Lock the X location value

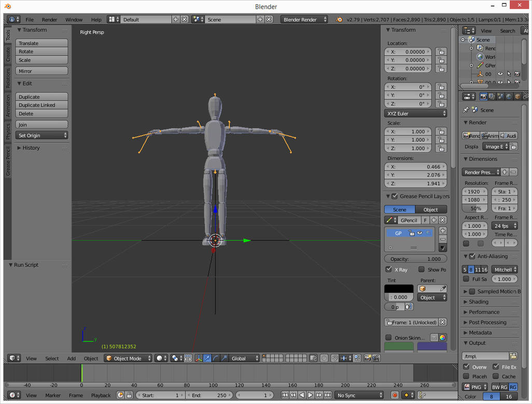pos(441,51)
